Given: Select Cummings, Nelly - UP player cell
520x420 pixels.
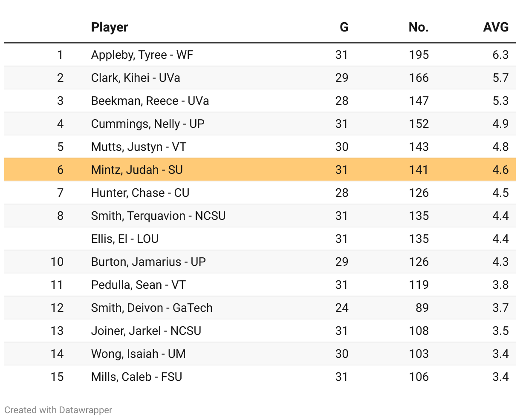Looking at the screenshot, I should tap(147, 124).
